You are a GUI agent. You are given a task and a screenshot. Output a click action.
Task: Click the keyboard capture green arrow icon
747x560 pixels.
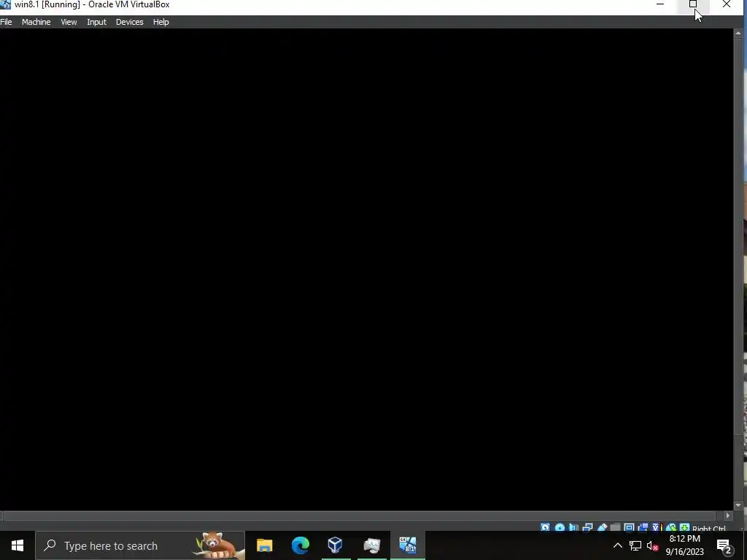pos(684,528)
